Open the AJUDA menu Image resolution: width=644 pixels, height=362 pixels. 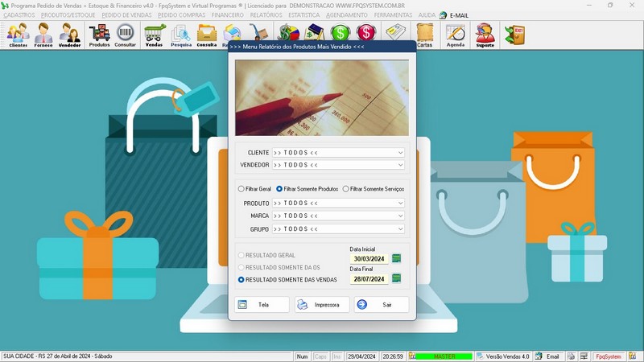(x=427, y=15)
